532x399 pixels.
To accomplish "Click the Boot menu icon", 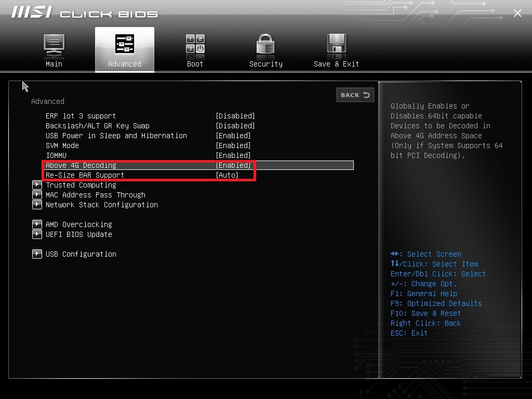I will (x=195, y=44).
